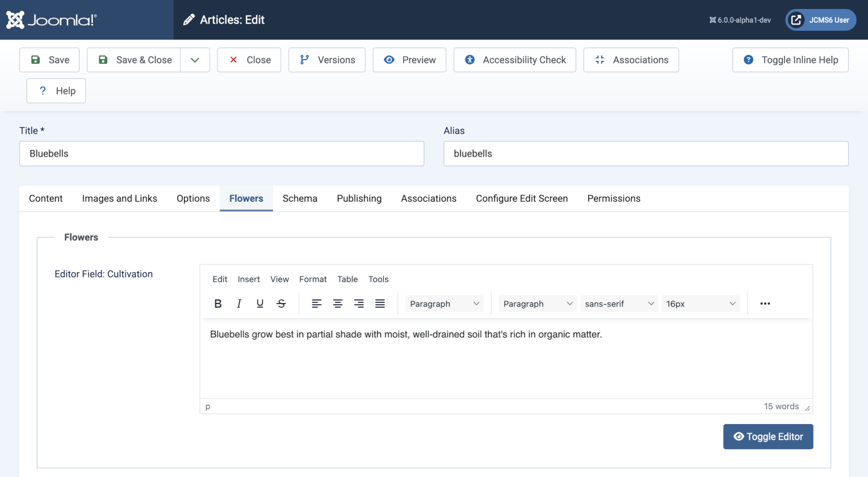868x477 pixels.
Task: Open more toolbar options with the ellipsis
Action: [764, 304]
